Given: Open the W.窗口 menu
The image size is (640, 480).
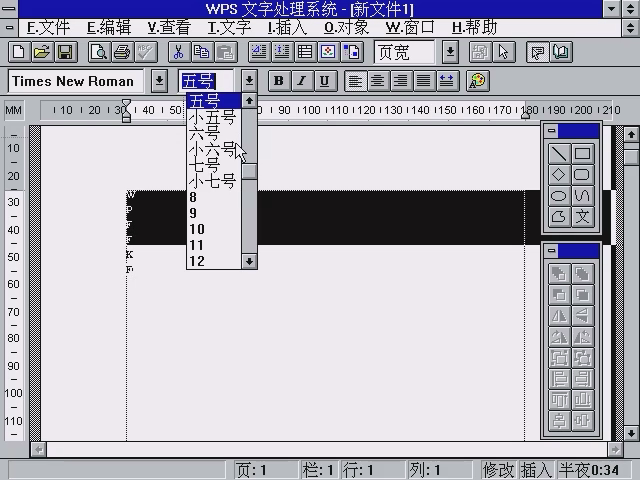Looking at the screenshot, I should coord(410,28).
